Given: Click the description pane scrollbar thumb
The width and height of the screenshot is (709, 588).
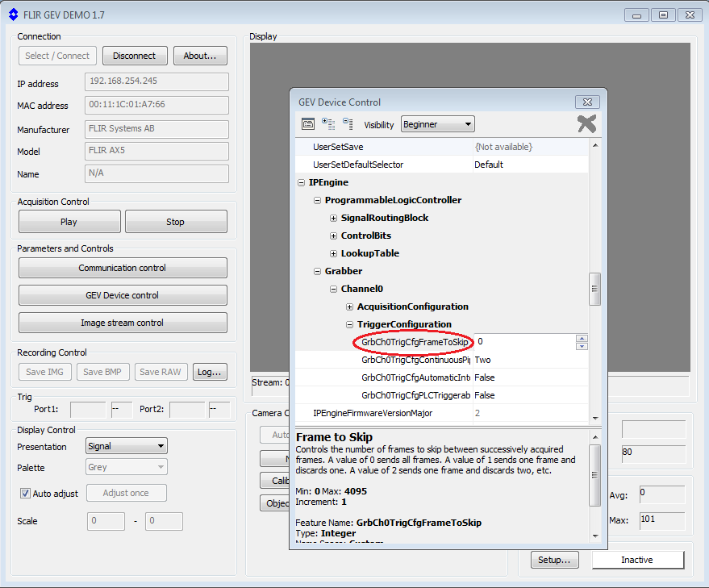Looking at the screenshot, I should (595, 475).
